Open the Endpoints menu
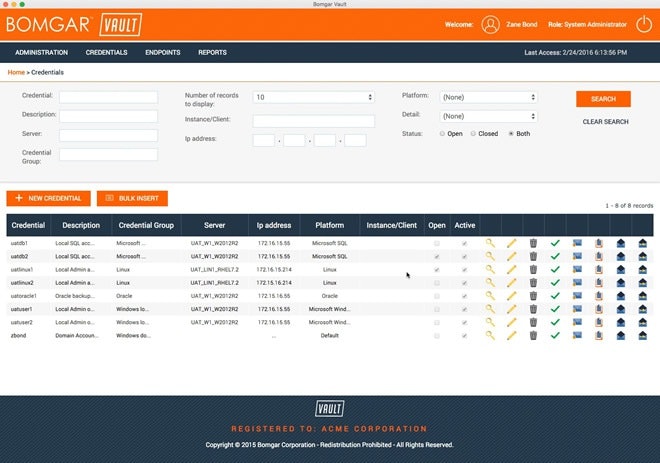The image size is (660, 463). 163,53
